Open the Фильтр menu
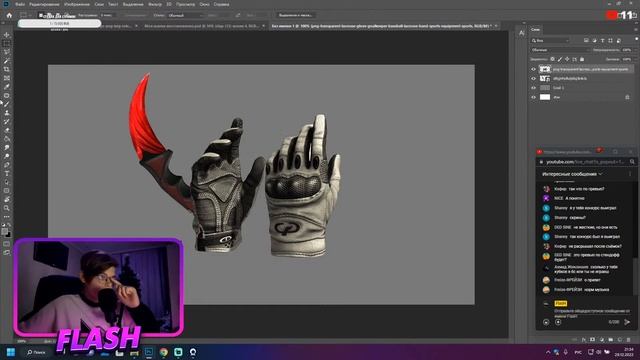This screenshot has width=640, height=360. click(x=155, y=4)
